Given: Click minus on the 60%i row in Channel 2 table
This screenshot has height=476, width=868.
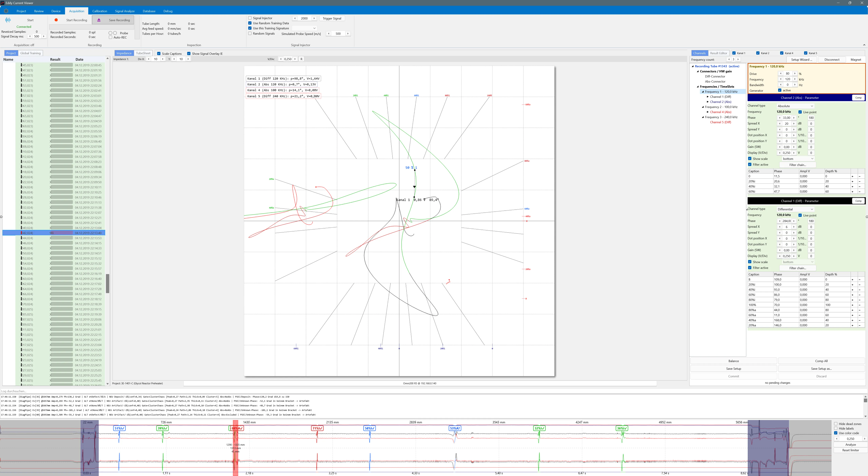Looking at the screenshot, I should click(x=860, y=191).
